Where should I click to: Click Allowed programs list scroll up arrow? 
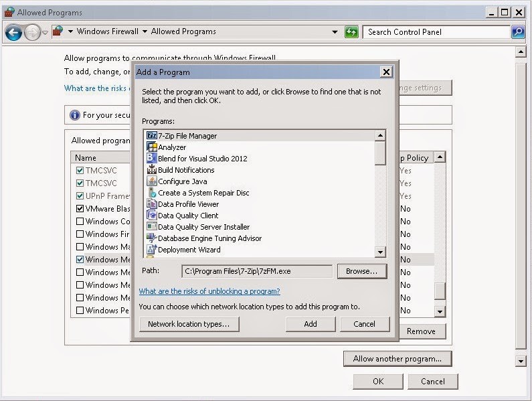[x=440, y=157]
